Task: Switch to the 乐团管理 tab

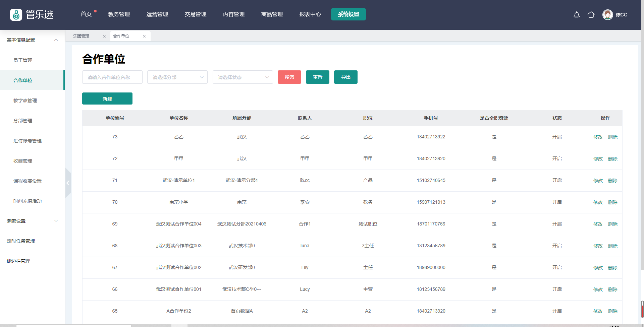Action: (82, 36)
